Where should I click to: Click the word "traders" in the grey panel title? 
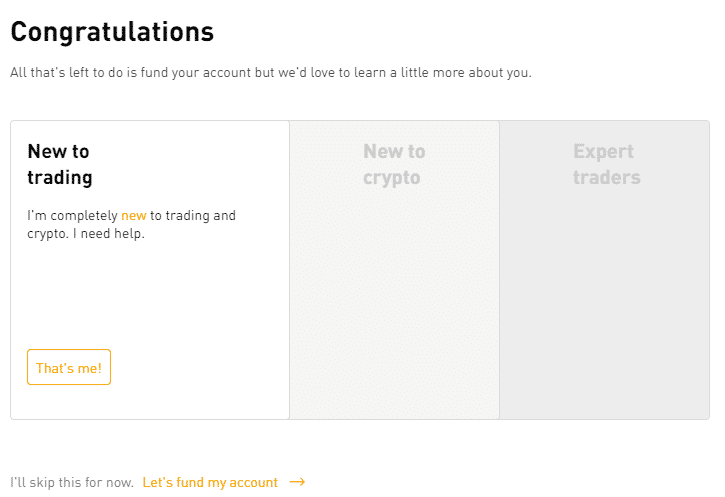(607, 178)
